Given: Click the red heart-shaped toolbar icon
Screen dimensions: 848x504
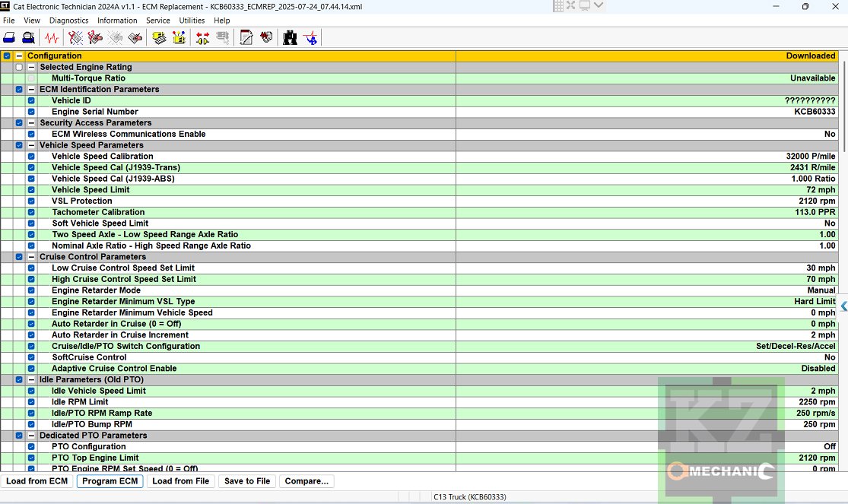Looking at the screenshot, I should click(x=266, y=37).
